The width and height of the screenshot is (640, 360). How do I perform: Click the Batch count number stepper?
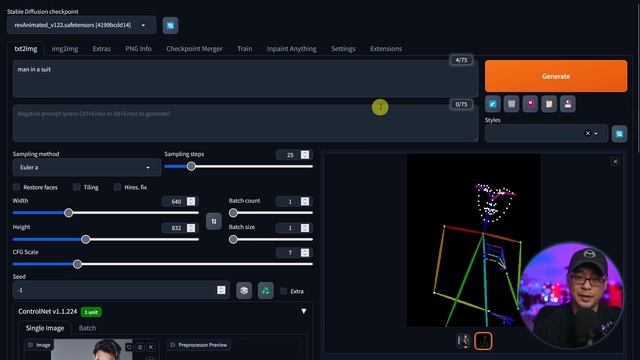coord(305,201)
